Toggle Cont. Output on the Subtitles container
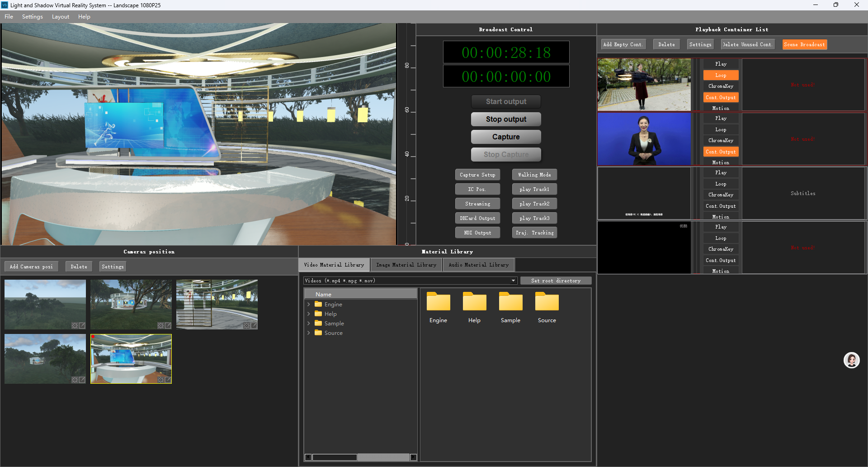This screenshot has width=868, height=467. click(x=721, y=206)
